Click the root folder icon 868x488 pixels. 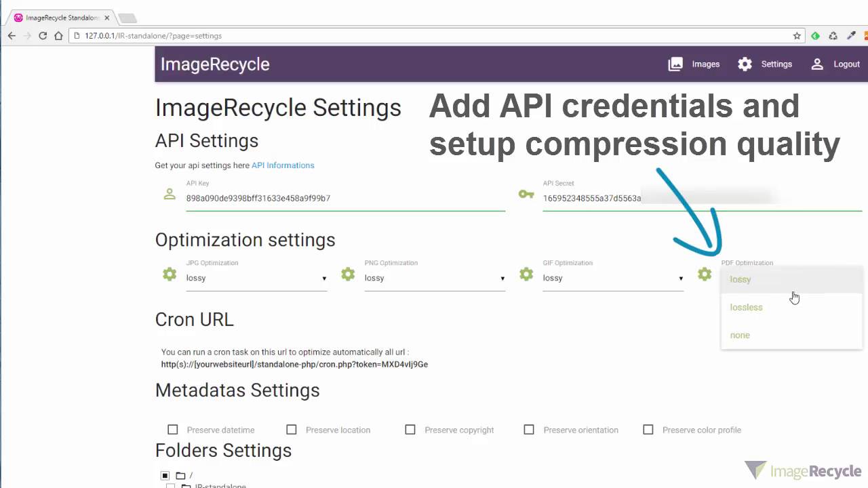[180, 476]
